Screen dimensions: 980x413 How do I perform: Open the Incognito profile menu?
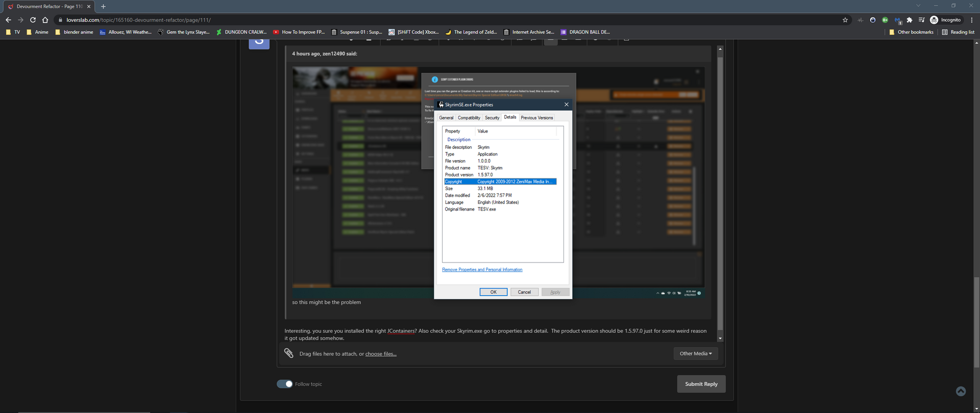[x=946, y=20]
